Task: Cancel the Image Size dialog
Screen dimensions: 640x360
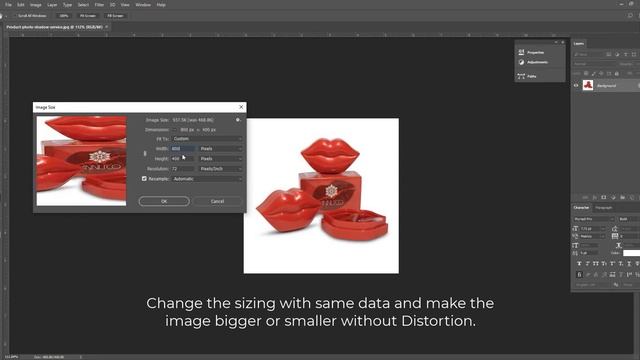Action: [217, 201]
